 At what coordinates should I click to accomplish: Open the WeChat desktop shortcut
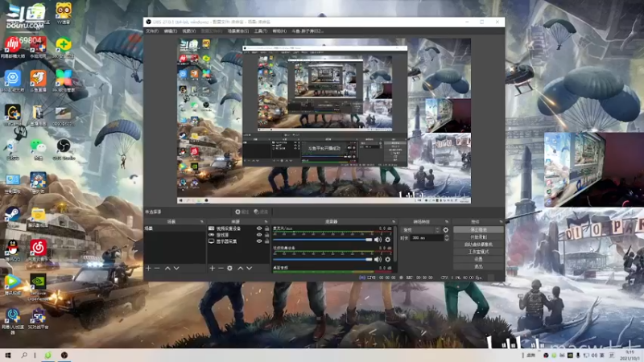pos(38,149)
